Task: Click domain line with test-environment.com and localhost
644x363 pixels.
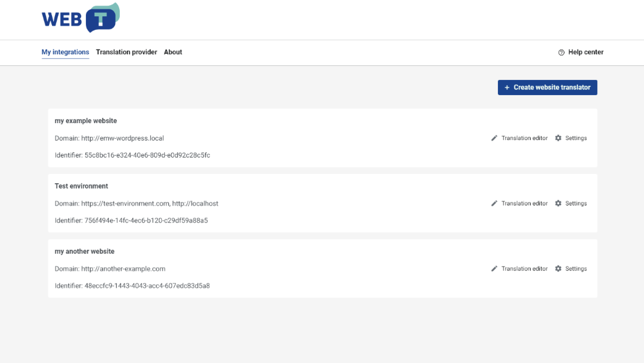Action: pyautogui.click(x=136, y=204)
